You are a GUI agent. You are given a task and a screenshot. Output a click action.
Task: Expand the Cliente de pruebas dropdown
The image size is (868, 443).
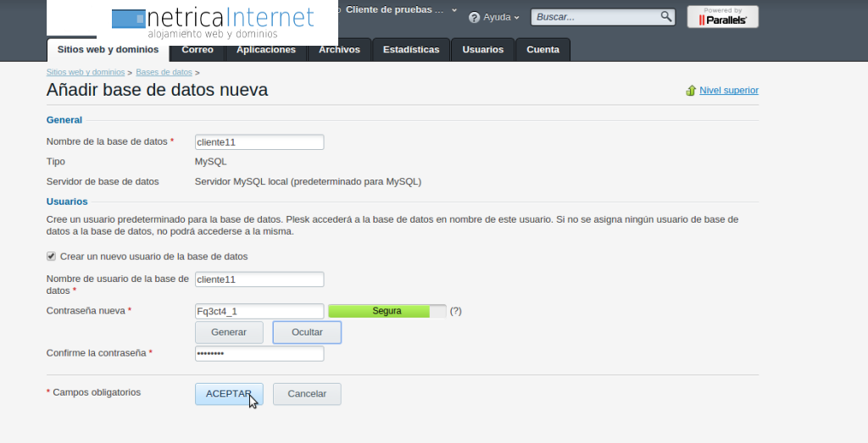pyautogui.click(x=454, y=10)
